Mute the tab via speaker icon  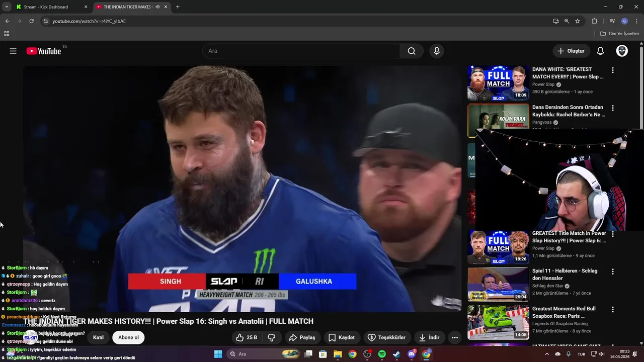coord(157,7)
